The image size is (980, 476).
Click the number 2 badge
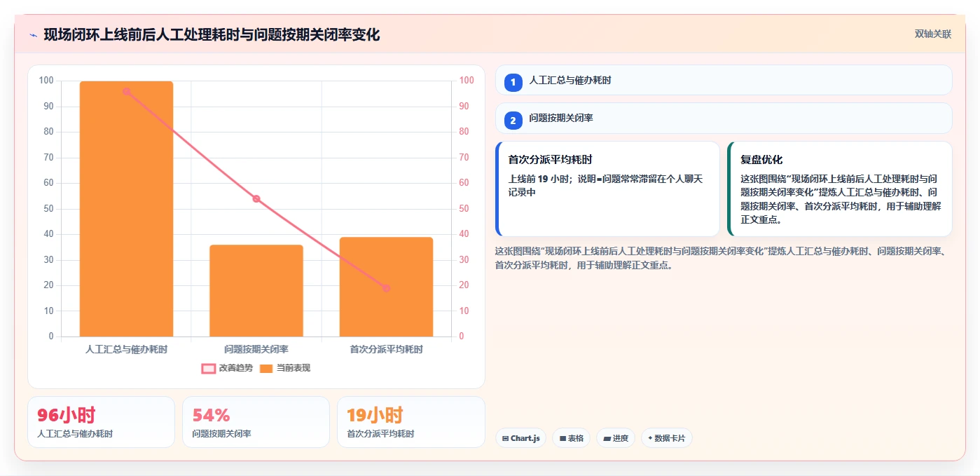click(513, 121)
